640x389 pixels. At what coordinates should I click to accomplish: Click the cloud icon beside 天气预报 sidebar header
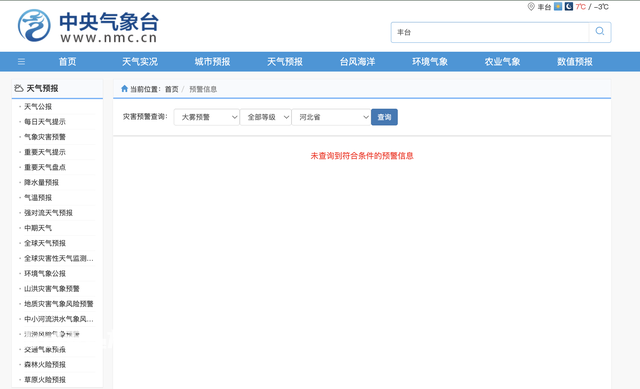point(19,88)
